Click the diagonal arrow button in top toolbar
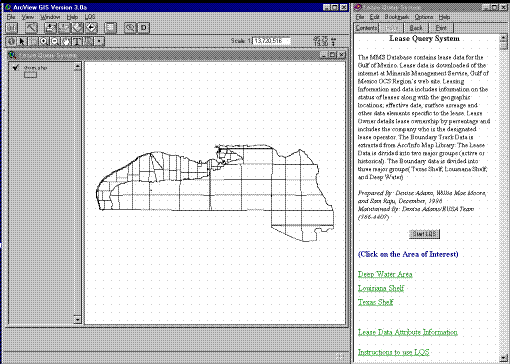 point(31,28)
